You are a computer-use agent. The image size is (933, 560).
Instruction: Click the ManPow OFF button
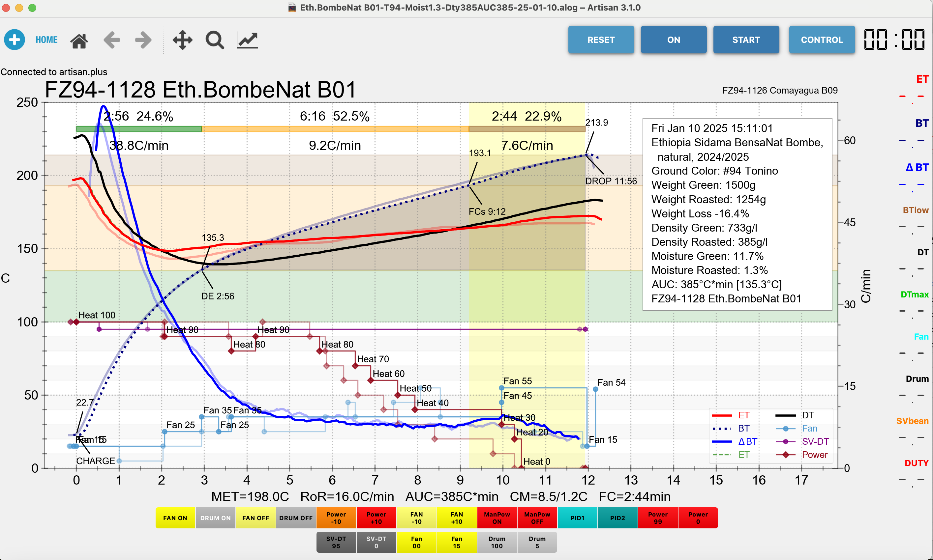point(537,518)
